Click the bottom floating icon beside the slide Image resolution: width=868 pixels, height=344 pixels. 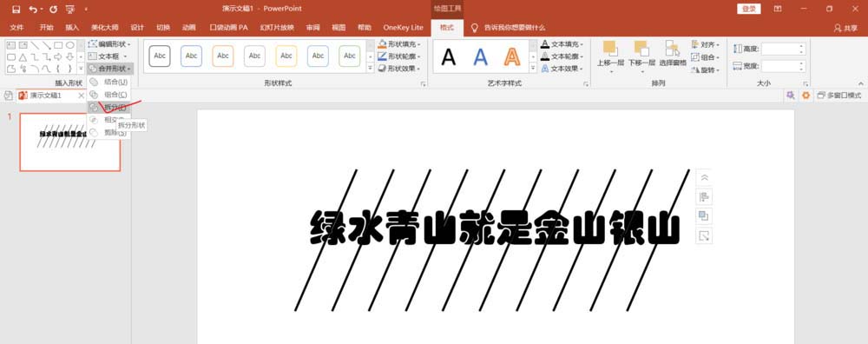coord(704,235)
